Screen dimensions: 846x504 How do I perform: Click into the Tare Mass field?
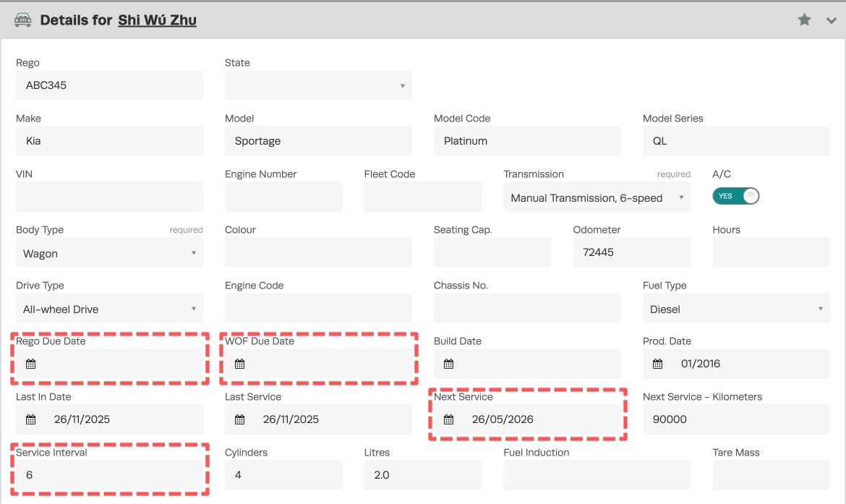click(x=771, y=475)
